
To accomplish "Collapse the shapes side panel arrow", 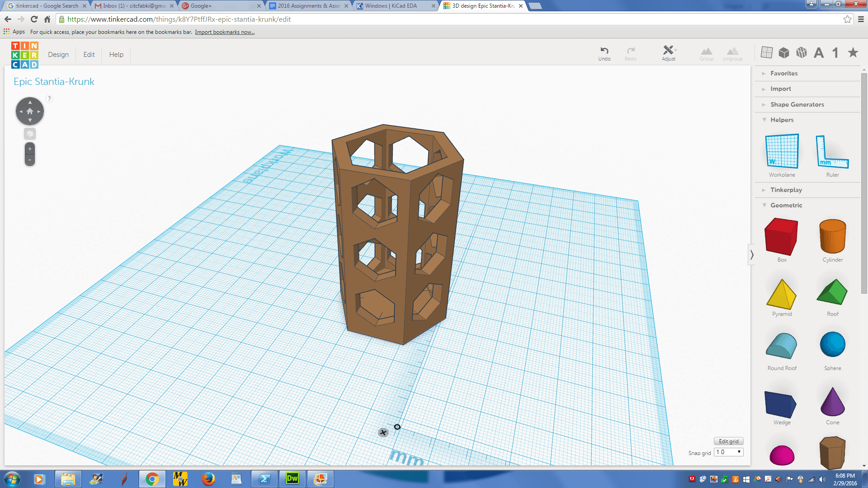I will [751, 255].
